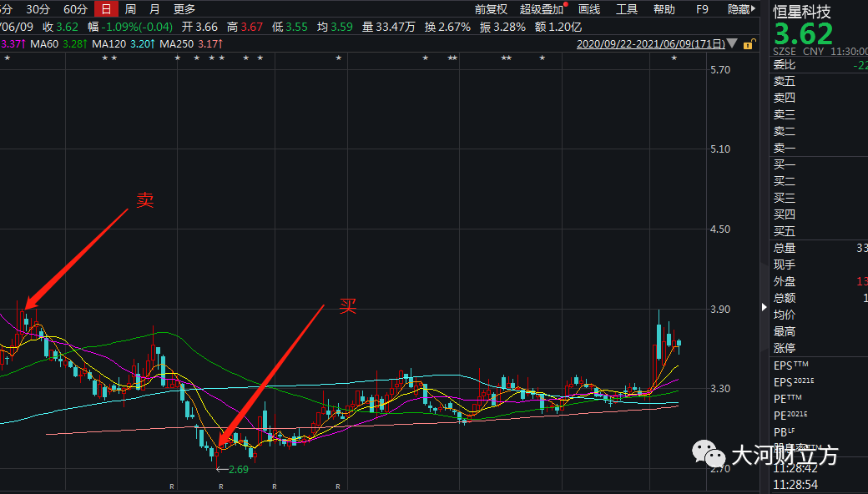Click the gold lock icon beside date range

coord(749,43)
